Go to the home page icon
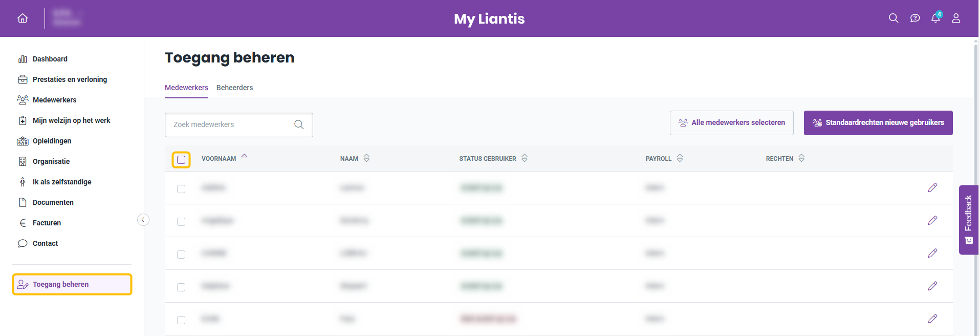 (23, 18)
